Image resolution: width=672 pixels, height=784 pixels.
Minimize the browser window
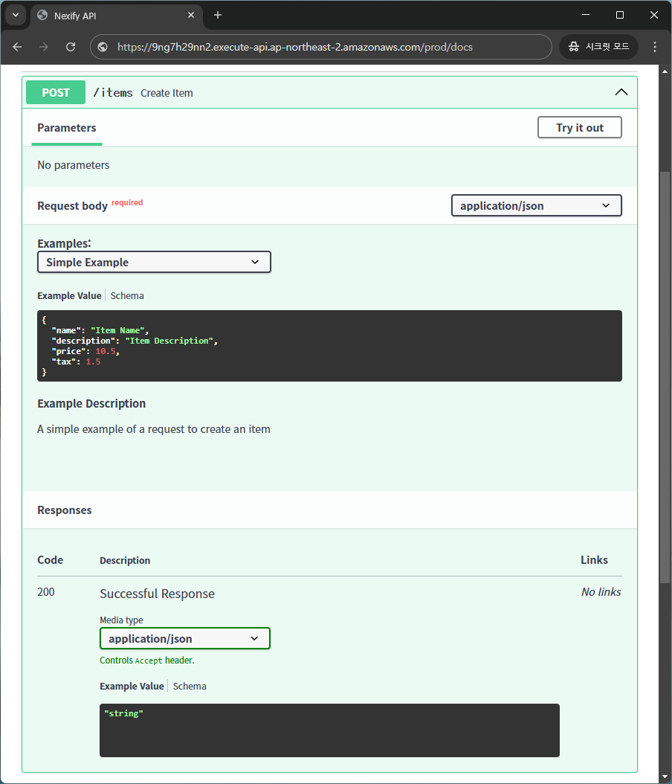pos(586,15)
